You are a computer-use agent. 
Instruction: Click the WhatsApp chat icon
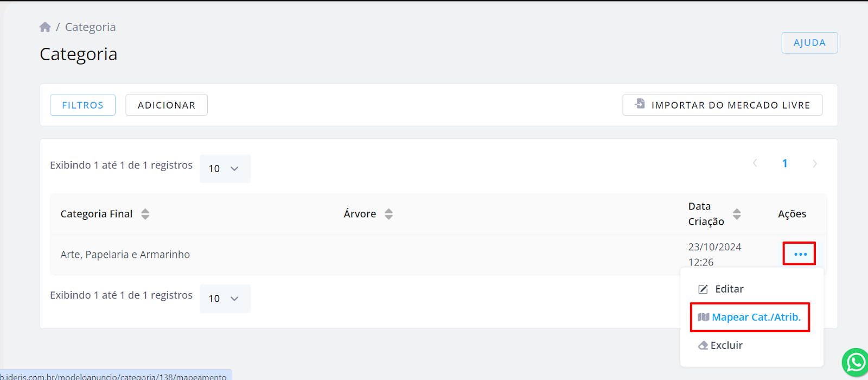[856, 363]
